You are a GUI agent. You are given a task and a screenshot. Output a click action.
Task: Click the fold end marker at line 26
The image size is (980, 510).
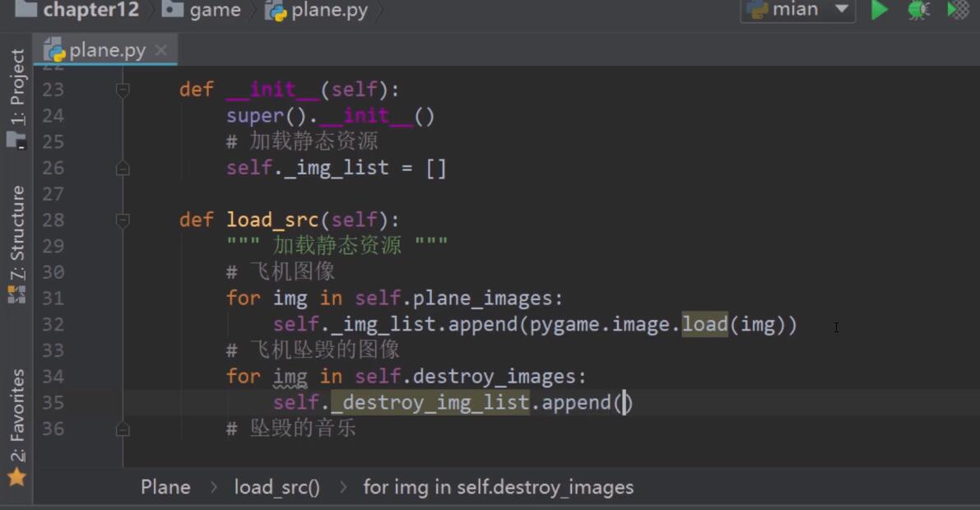(x=123, y=168)
